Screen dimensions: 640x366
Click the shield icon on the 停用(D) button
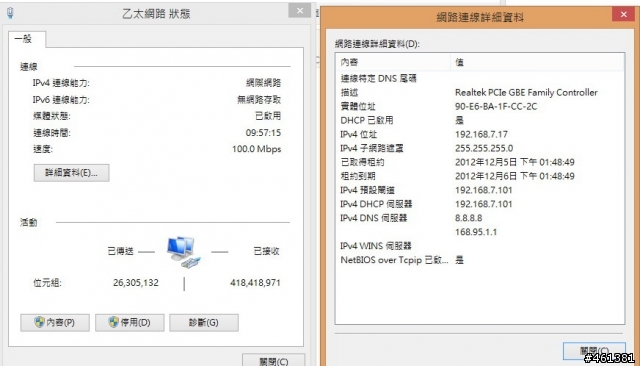coord(113,322)
